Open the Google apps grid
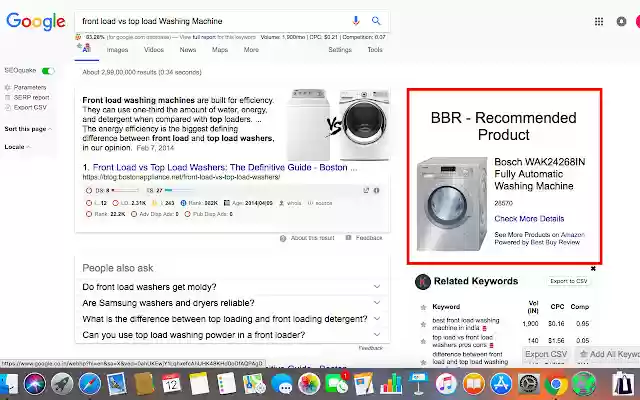This screenshot has width=640, height=400. [x=599, y=21]
